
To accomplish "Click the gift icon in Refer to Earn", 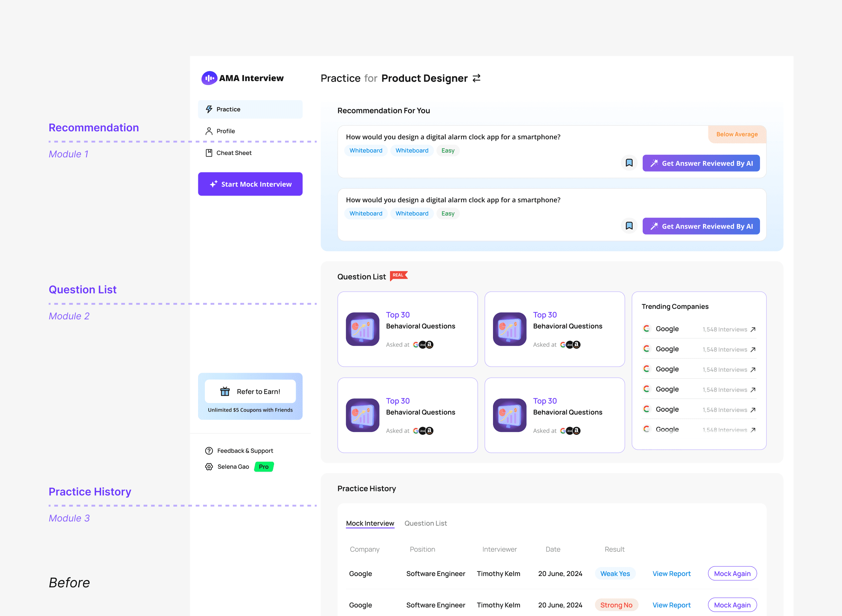I will point(225,392).
